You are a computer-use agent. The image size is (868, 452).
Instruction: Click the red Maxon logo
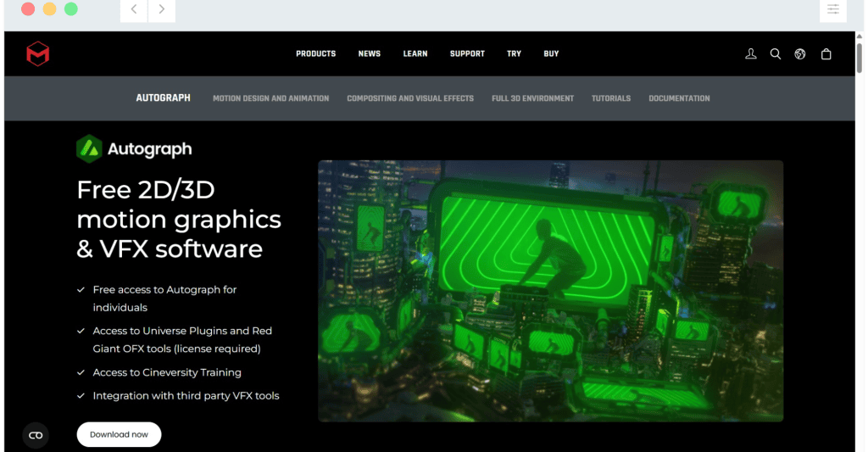(x=37, y=53)
